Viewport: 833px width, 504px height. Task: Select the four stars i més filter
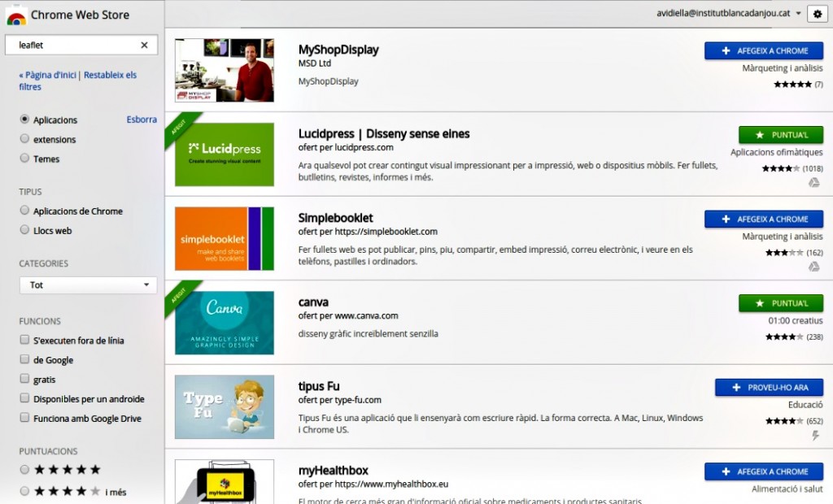[24, 491]
